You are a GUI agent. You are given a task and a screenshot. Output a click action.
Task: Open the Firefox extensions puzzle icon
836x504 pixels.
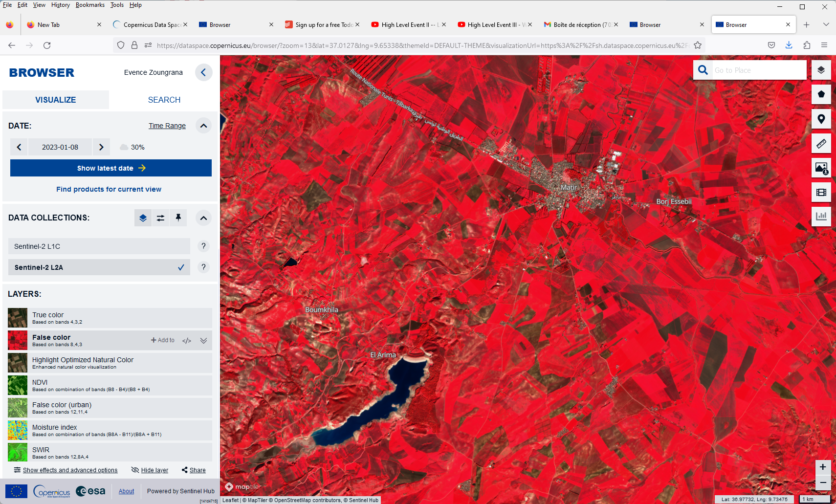point(807,45)
